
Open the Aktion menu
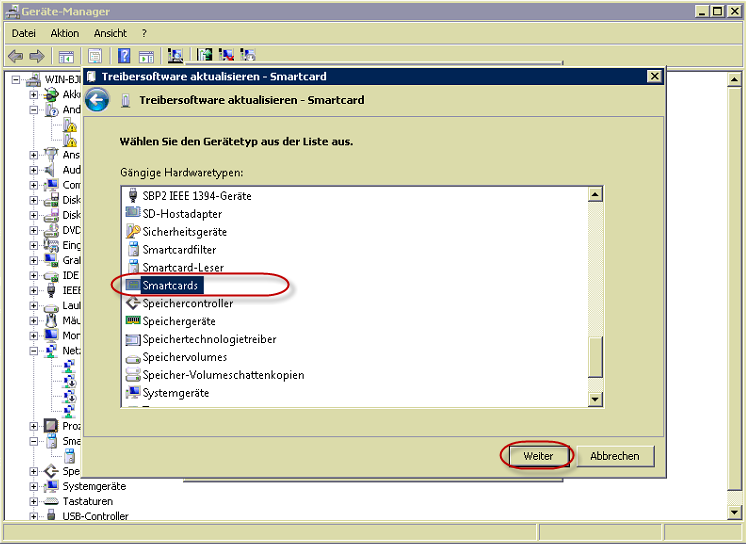64,34
